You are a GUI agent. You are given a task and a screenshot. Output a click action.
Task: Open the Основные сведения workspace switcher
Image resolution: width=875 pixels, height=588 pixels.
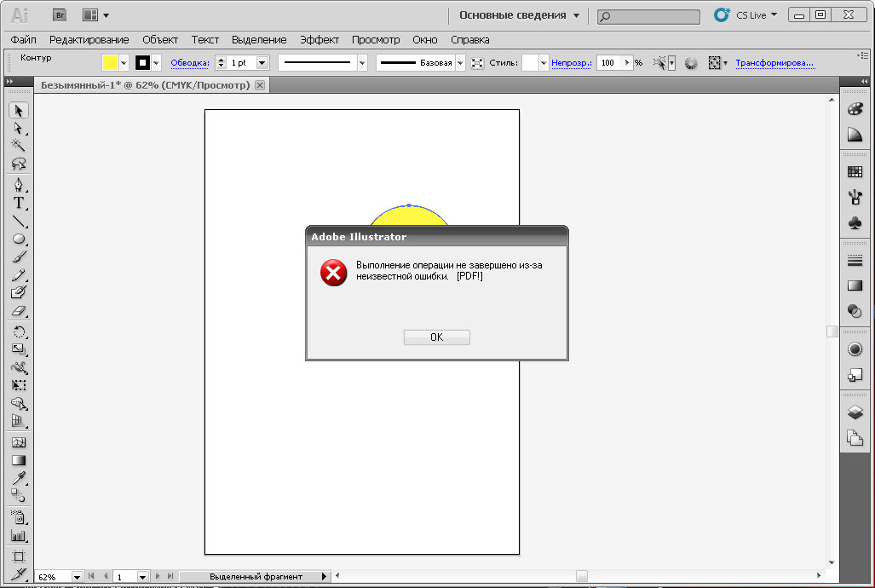pos(519,15)
